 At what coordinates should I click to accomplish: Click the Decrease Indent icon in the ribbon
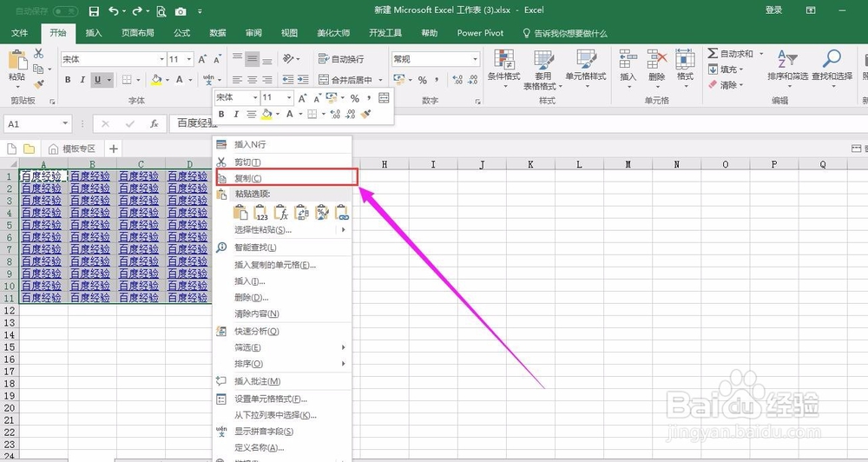[x=288, y=80]
